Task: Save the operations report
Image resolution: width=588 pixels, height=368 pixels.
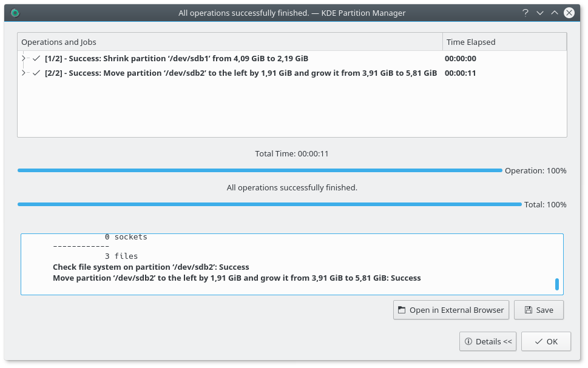Action: [539, 310]
